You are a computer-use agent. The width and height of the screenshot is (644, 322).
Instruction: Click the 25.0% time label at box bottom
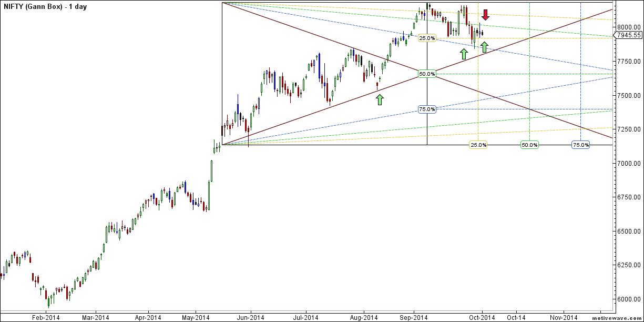click(x=478, y=145)
